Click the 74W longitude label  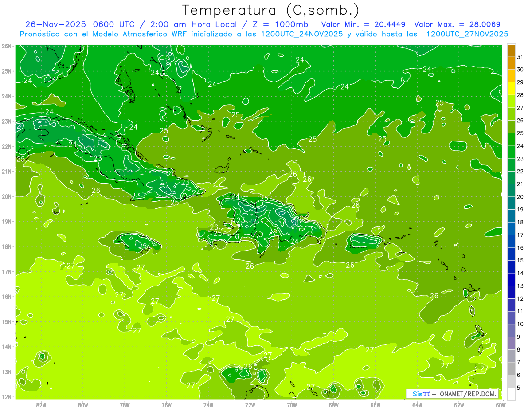208,405
